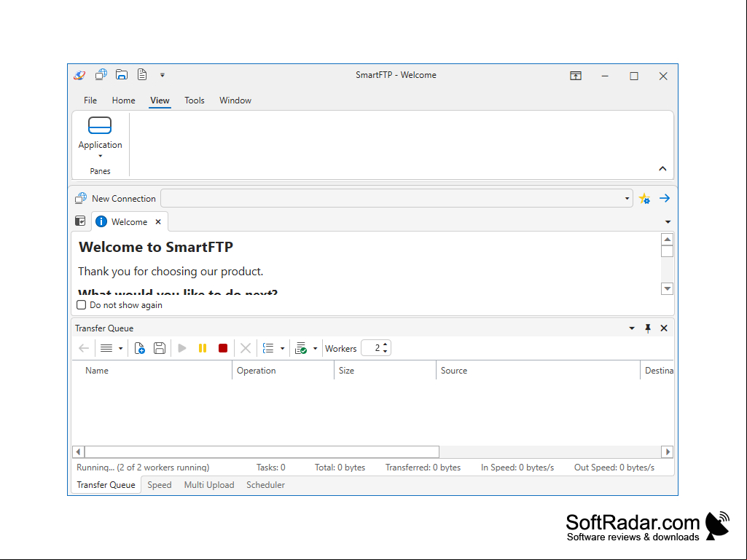Open the Tools ribbon tab
747x560 pixels.
pos(195,100)
